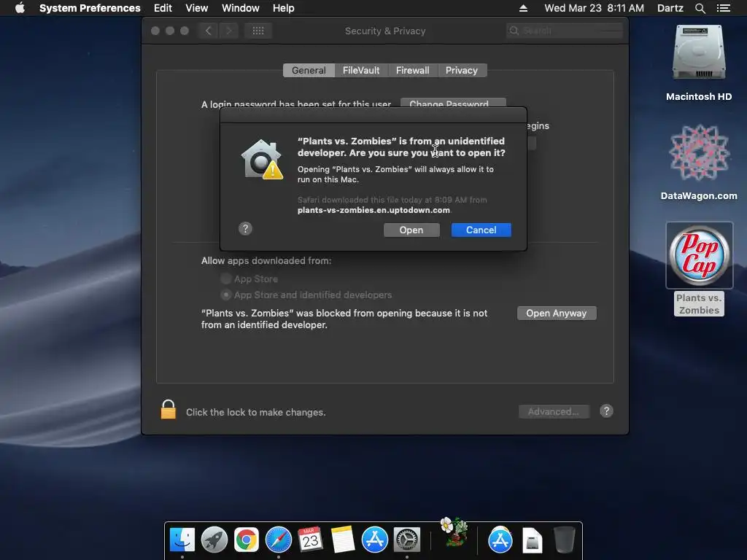
Task: Open Launchpad rocket in the Dock
Action: [214, 540]
